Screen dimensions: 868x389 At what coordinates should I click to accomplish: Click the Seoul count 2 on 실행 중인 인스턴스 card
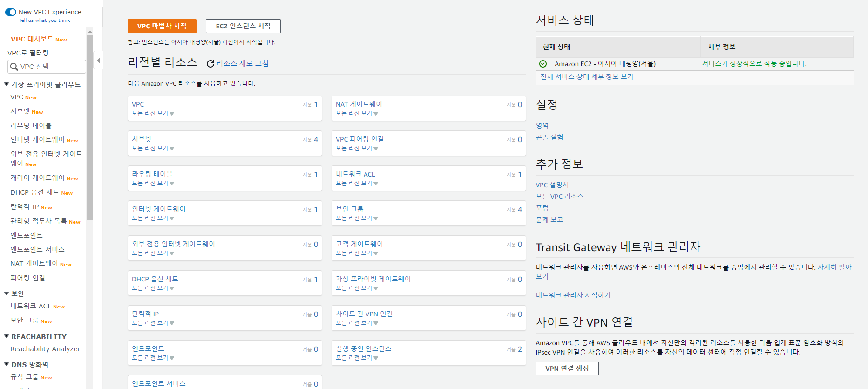click(520, 349)
